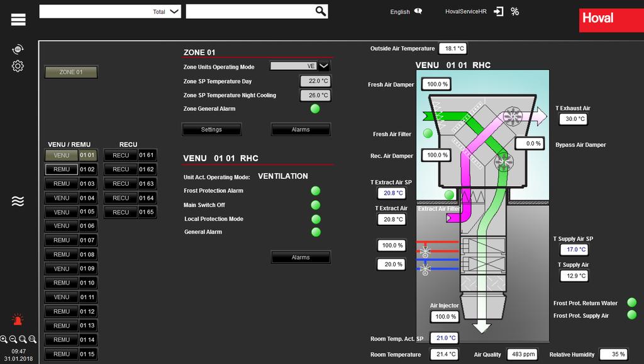Select VENU unit 01 01
Image resolution: width=644 pixels, height=364 pixels.
click(71, 155)
